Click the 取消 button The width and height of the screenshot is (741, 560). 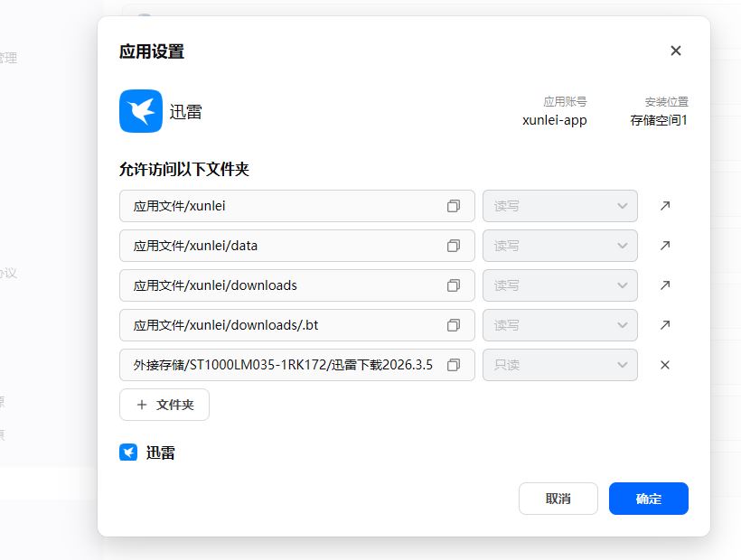(x=558, y=499)
